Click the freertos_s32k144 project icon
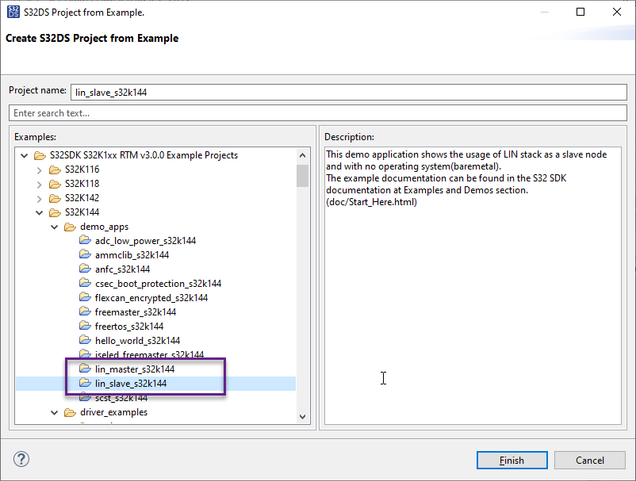This screenshot has height=481, width=636. [85, 326]
